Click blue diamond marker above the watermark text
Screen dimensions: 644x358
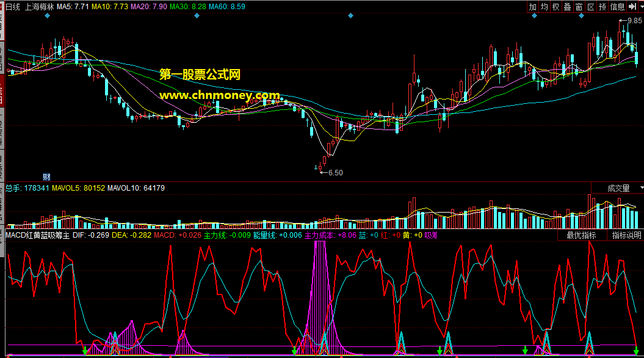pyautogui.click(x=197, y=16)
